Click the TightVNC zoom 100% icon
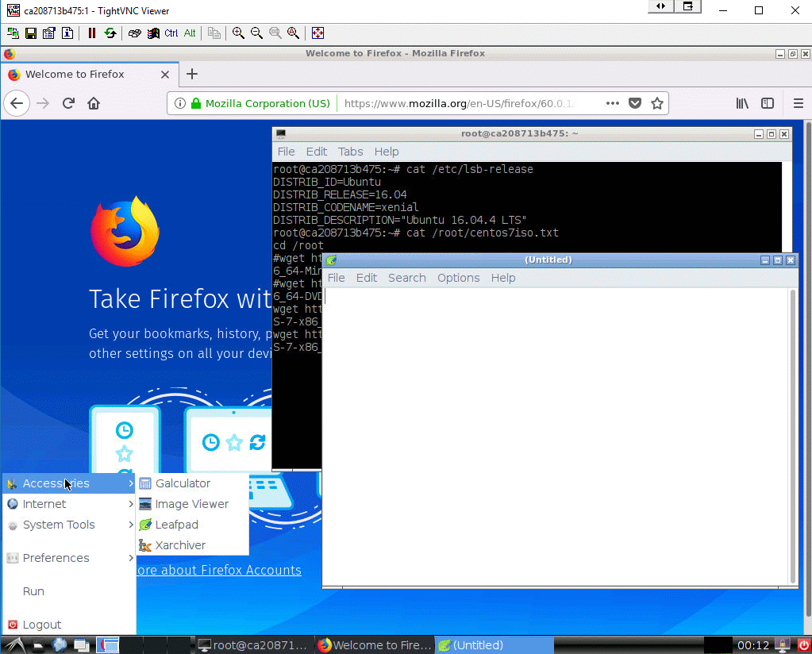This screenshot has width=812, height=654. [275, 33]
